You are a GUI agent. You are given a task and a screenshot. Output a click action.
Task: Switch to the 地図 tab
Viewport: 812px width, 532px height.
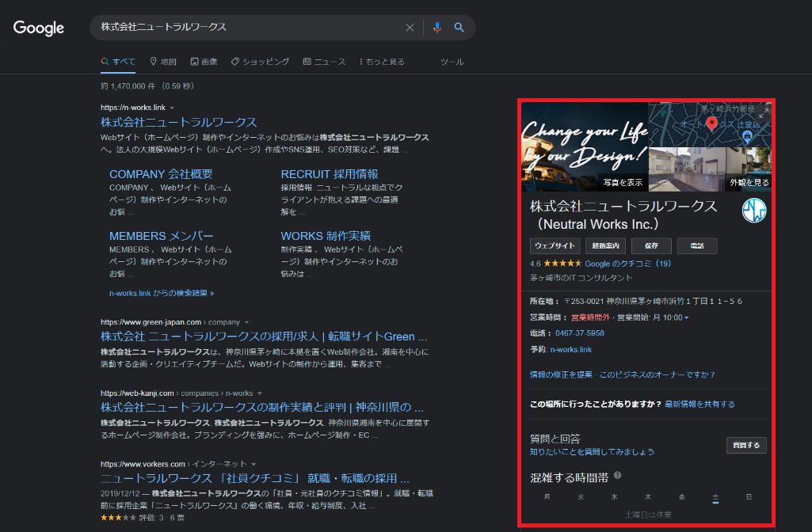coord(163,61)
